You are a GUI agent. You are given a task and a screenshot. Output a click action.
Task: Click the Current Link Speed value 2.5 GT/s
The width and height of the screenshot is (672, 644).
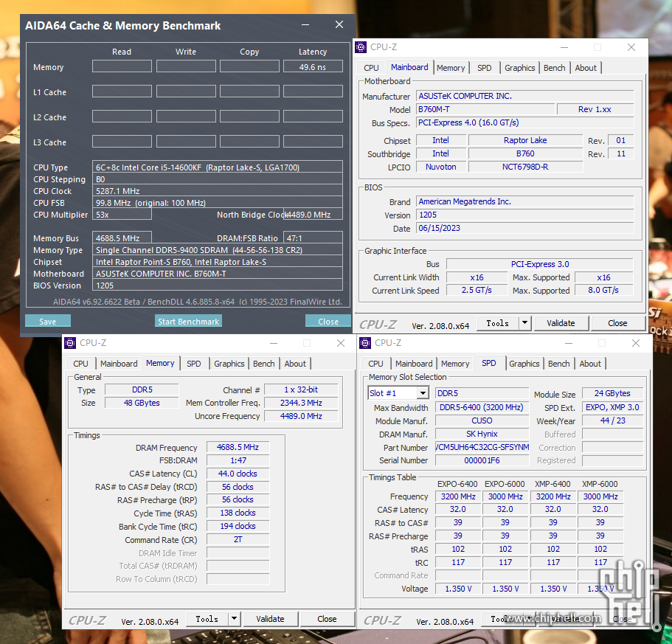pos(476,290)
